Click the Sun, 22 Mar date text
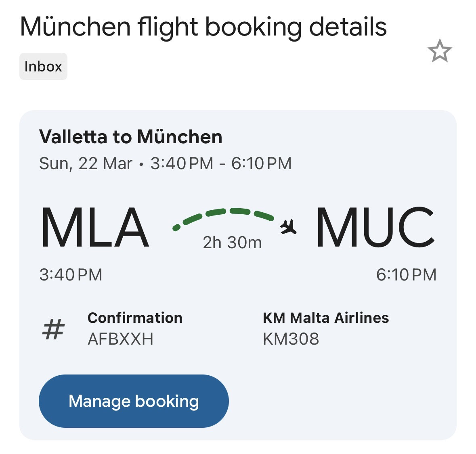 click(86, 163)
